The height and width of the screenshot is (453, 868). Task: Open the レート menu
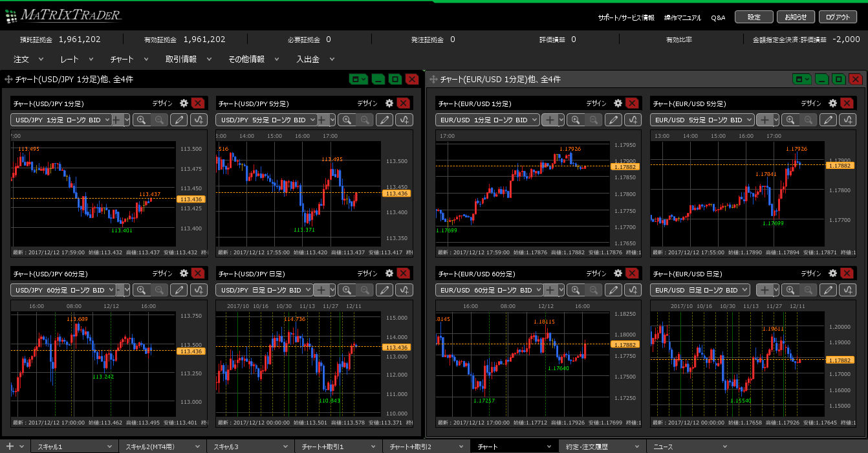pos(76,59)
